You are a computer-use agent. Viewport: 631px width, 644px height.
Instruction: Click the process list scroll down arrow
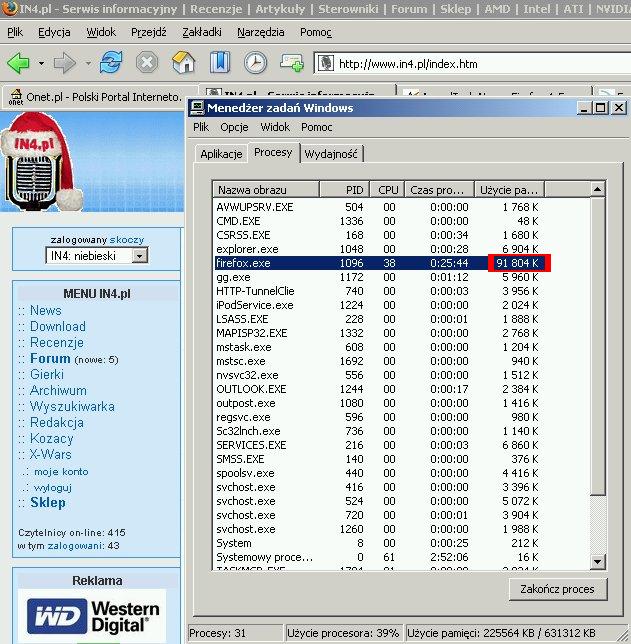tap(597, 561)
